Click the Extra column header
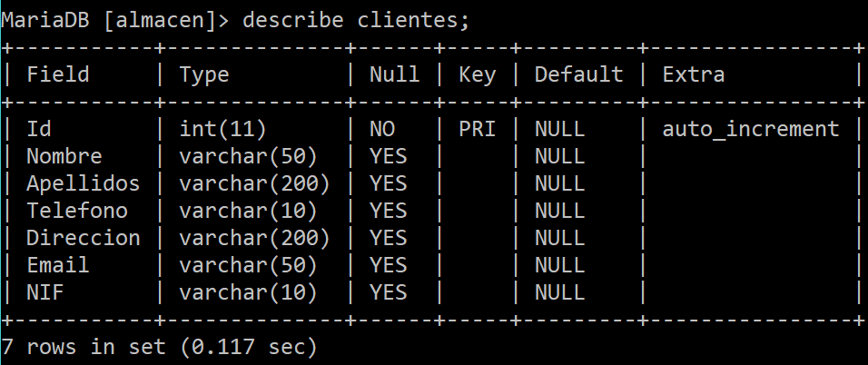 (694, 74)
